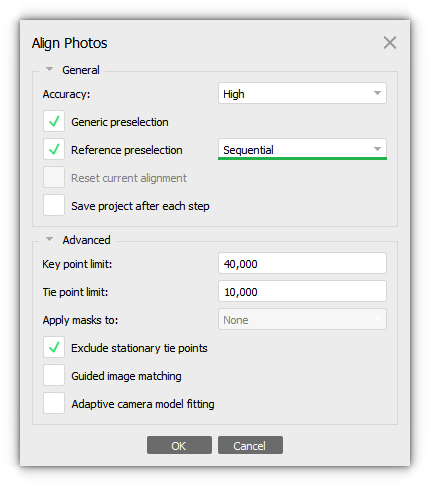The image size is (430, 486).
Task: Uncheck Reference preselection
Action: 54,149
